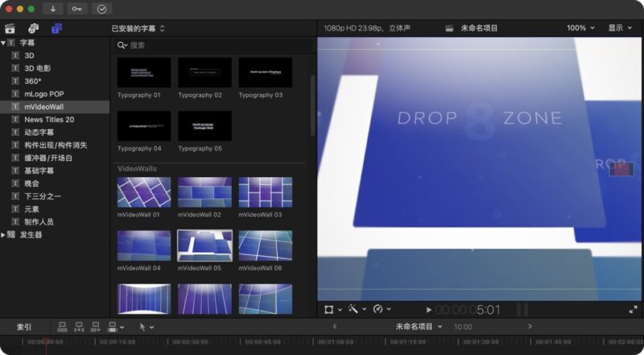Screen dimensions: 644x355
Task: Select the mVideoWall 01 thumbnail
Action: (x=144, y=192)
